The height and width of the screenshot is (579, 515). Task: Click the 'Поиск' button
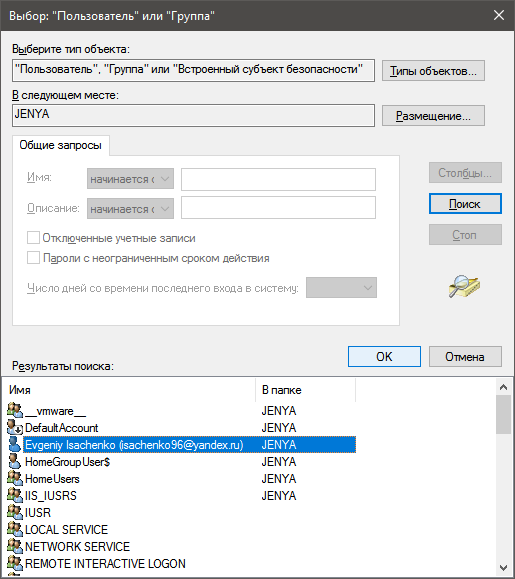465,203
